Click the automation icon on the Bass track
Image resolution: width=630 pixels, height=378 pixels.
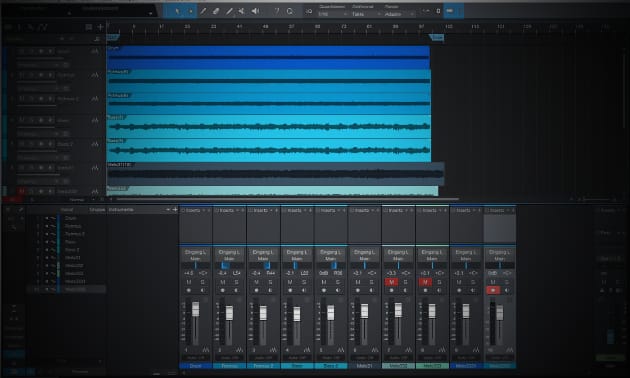95,120
